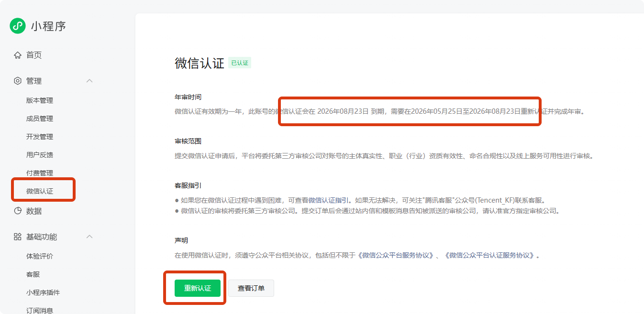644x314 pixels.
Task: Click the 查看订单 button
Action: (x=251, y=288)
